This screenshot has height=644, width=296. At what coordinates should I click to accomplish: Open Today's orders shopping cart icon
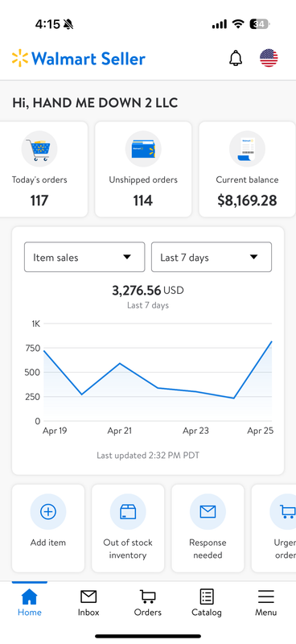point(39,149)
